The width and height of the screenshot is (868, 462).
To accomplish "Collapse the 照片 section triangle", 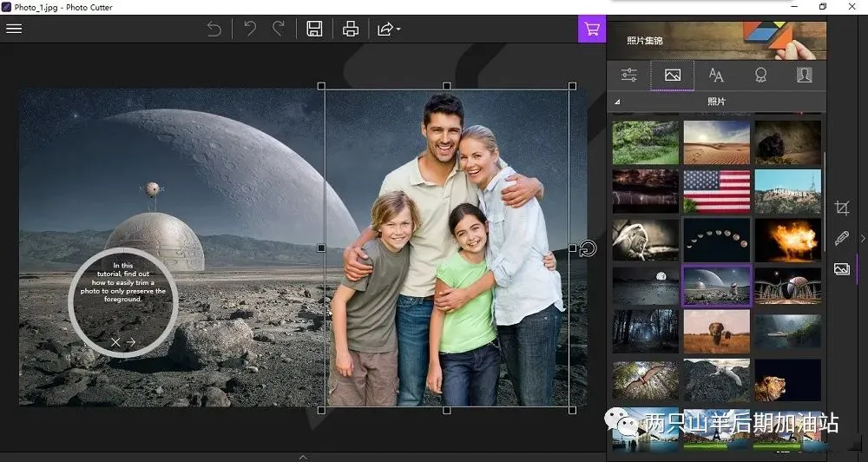I will [x=617, y=102].
